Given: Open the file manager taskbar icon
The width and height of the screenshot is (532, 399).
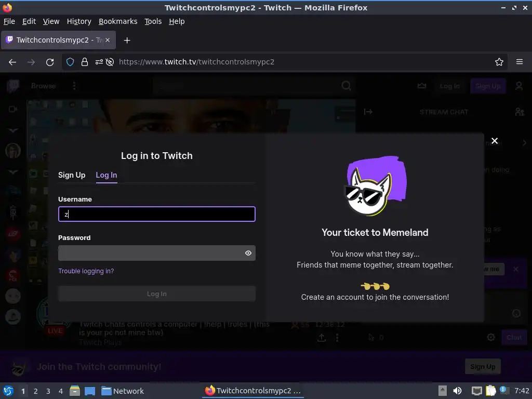Looking at the screenshot, I should (75, 391).
